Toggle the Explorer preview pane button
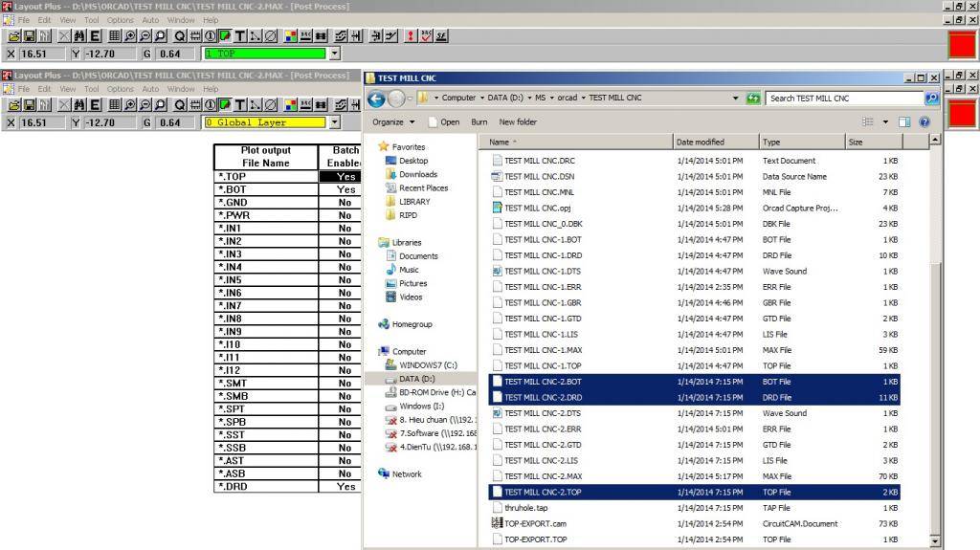980x550 pixels. coord(904,121)
